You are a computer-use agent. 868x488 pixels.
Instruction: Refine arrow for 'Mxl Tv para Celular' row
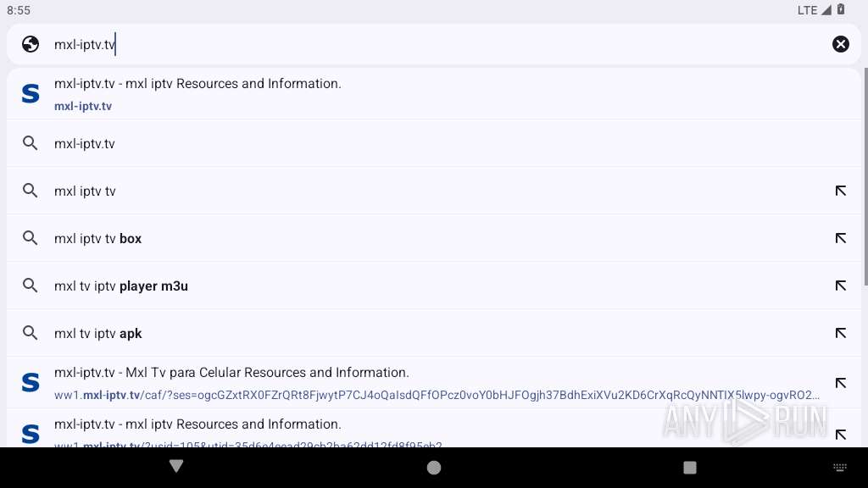840,383
